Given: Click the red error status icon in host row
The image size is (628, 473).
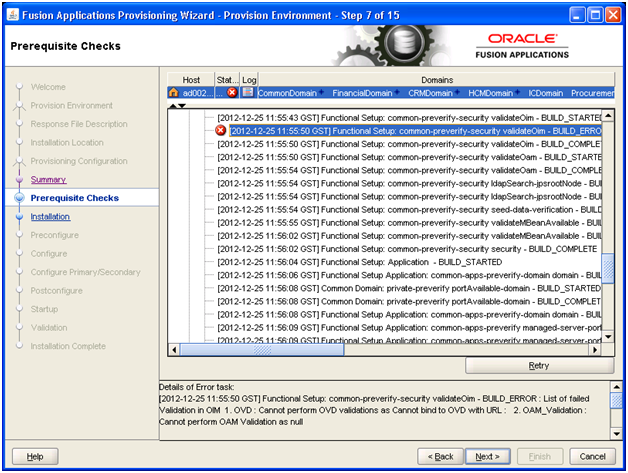Looking at the screenshot, I should pyautogui.click(x=232, y=93).
